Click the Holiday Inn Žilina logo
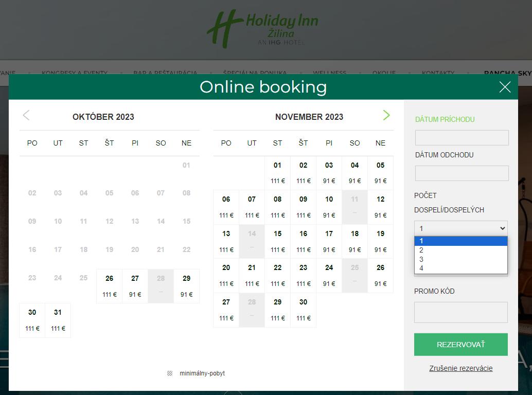Screen dimensions: 532x395 tap(263, 28)
